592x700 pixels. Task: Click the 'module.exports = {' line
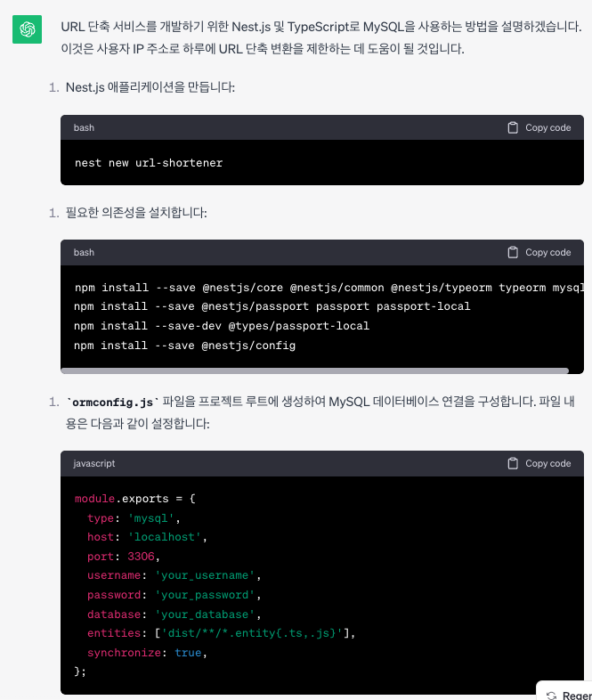tap(135, 499)
